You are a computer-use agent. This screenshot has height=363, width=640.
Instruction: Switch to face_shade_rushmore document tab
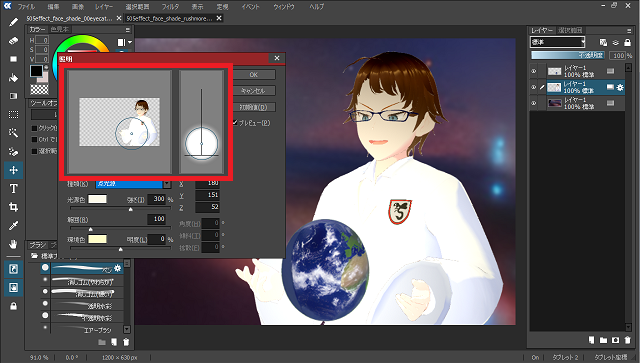(x=169, y=18)
